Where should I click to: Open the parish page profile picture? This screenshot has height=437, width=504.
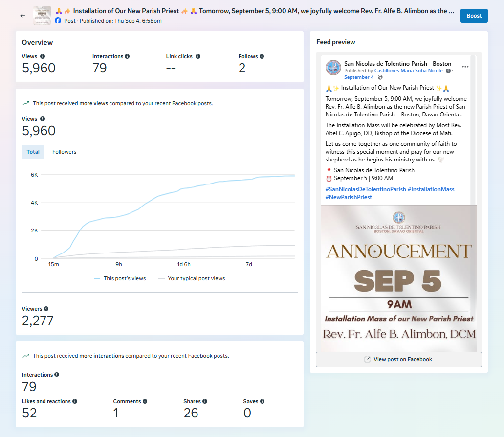point(333,67)
